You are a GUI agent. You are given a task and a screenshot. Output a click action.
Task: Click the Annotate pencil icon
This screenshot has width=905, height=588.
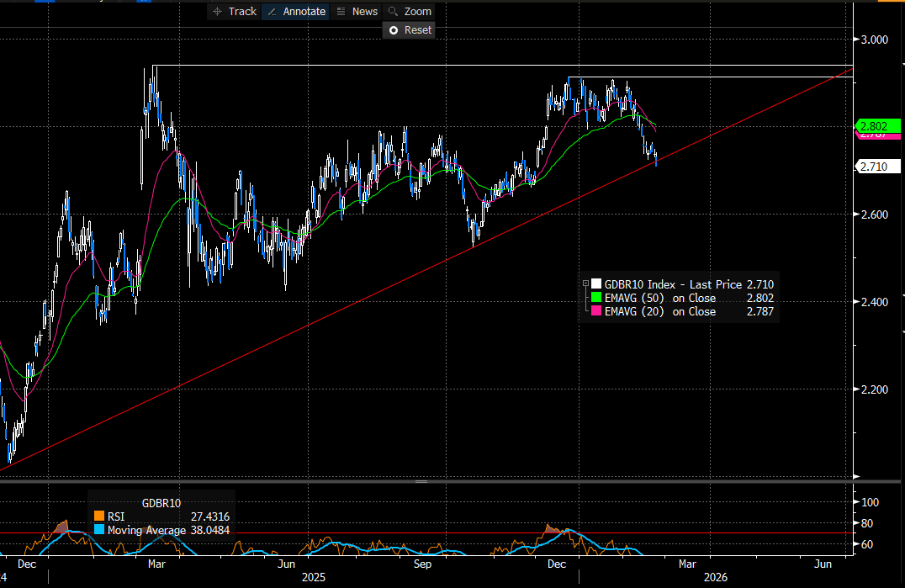[272, 12]
